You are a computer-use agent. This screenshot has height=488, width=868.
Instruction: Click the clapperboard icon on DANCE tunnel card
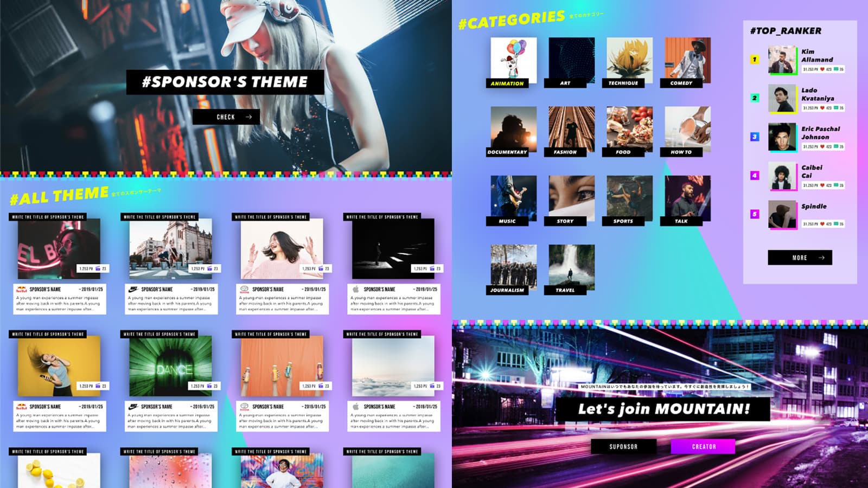pyautogui.click(x=209, y=386)
